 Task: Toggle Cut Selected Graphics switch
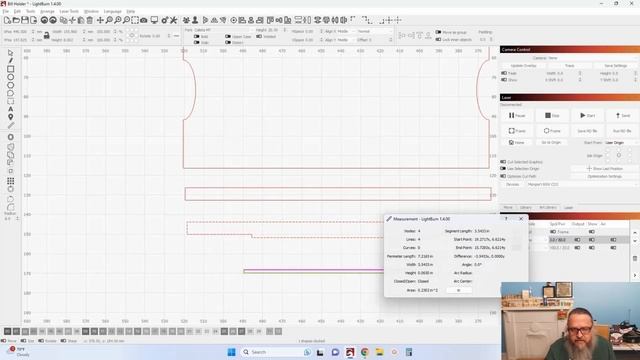click(503, 162)
